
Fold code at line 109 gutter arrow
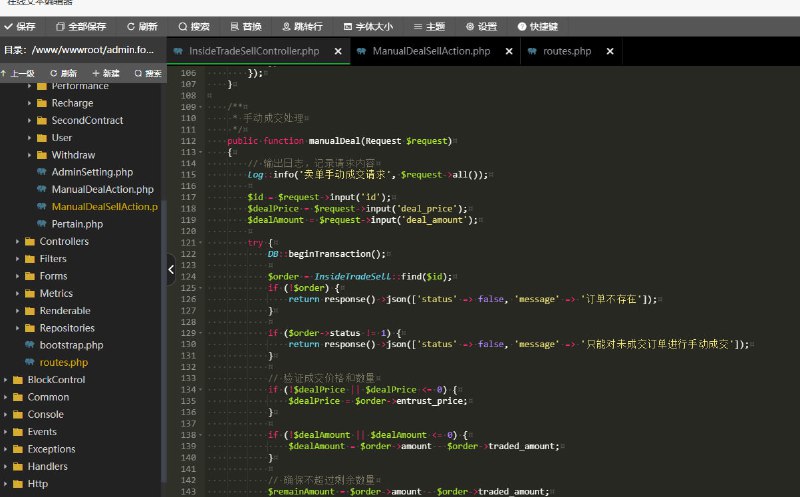click(201, 107)
